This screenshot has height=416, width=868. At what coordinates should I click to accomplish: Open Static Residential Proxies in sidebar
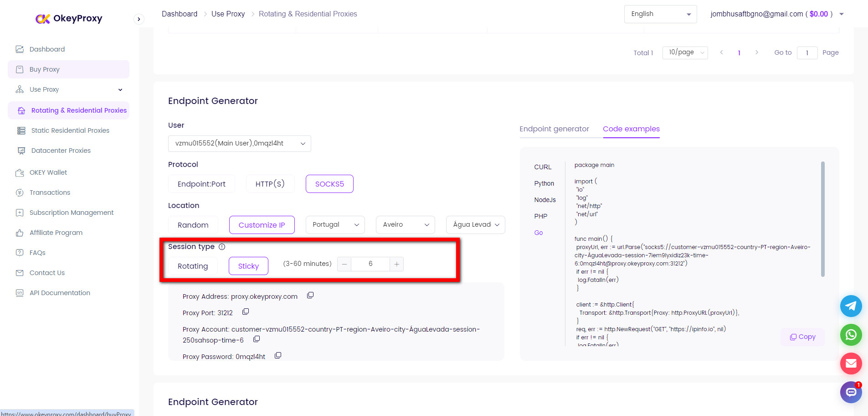70,130
